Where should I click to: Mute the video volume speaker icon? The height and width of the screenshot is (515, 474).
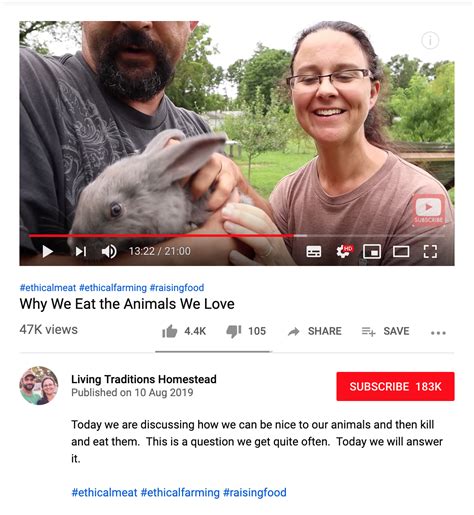tap(109, 252)
